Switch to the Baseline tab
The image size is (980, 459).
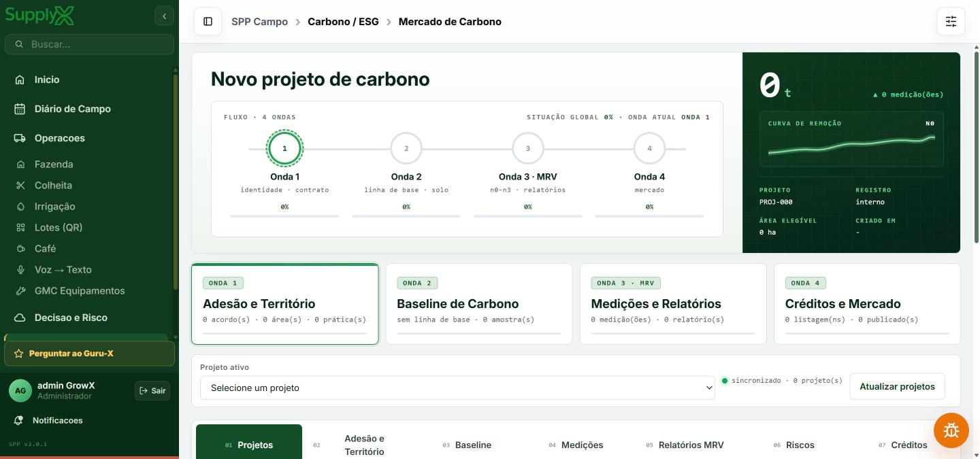click(466, 445)
